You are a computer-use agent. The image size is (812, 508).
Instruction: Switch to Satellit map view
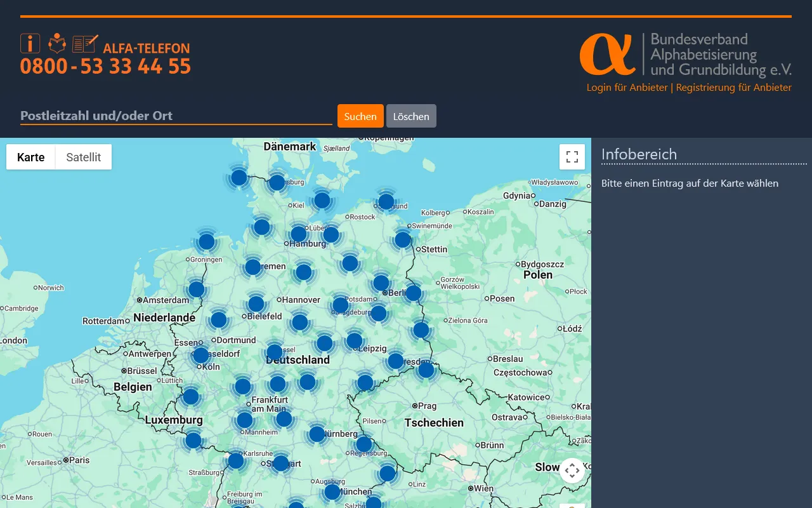click(x=84, y=157)
